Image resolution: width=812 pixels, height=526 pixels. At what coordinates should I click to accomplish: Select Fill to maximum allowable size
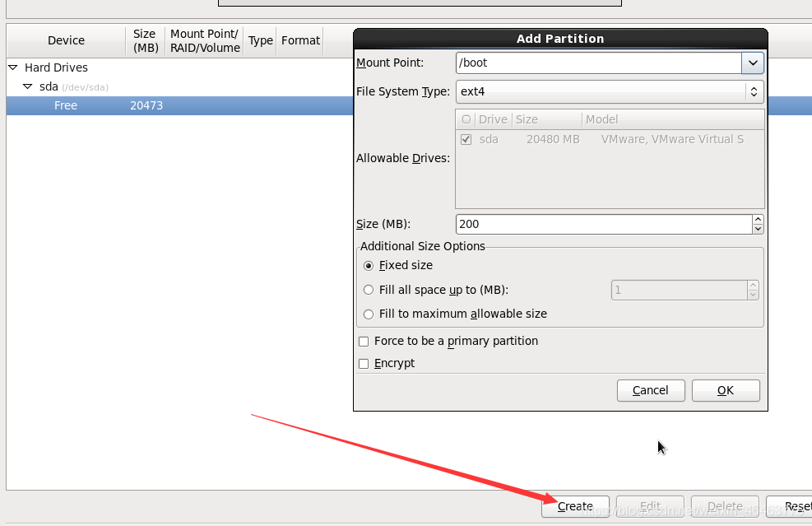point(369,314)
